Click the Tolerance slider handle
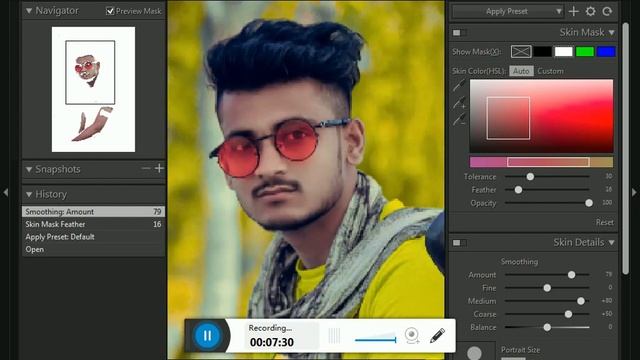640x360 pixels. coord(530,176)
